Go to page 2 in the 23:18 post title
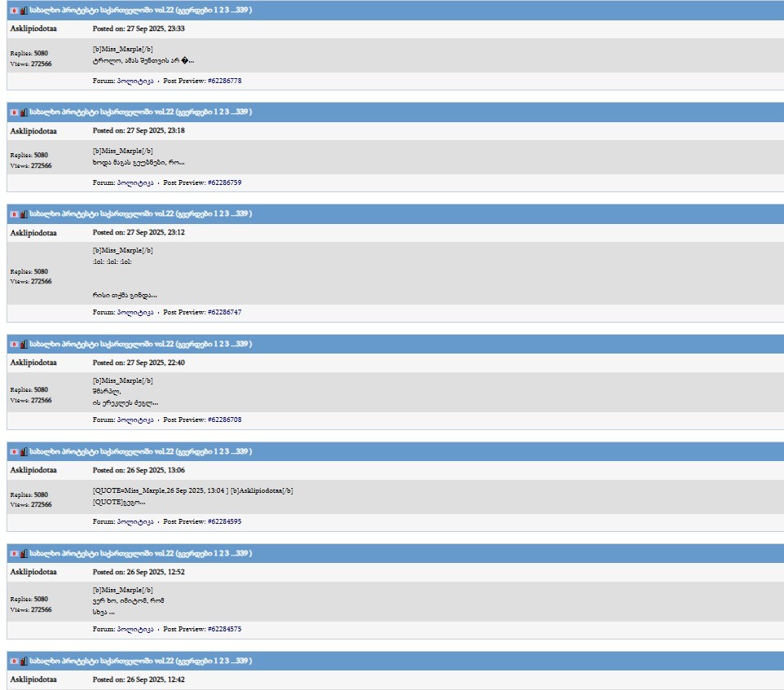Image resolution: width=784 pixels, height=690 pixels. 222,112
